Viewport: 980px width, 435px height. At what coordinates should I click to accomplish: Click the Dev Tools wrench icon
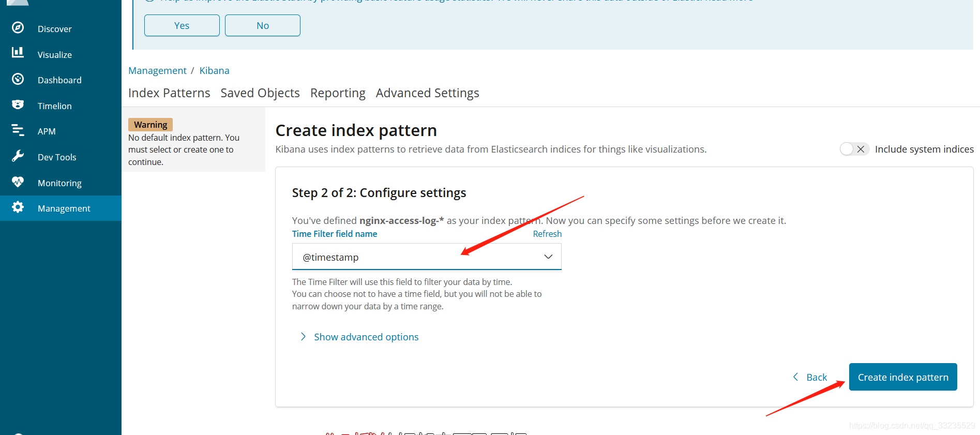[x=18, y=156]
